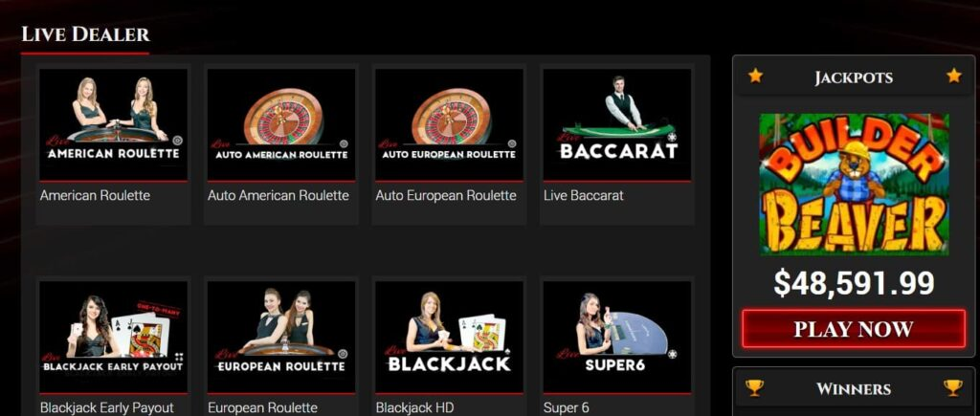Open the Blackjack HD game thumbnail

[449, 337]
